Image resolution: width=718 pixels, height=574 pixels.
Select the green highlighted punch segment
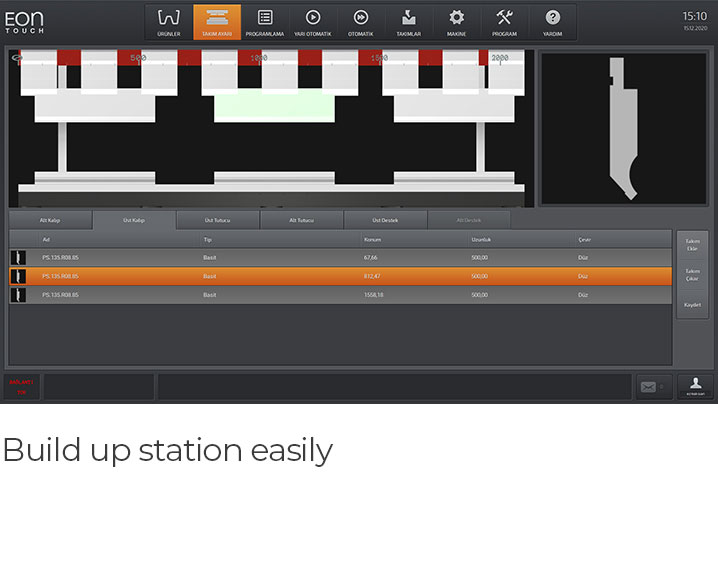(x=274, y=106)
